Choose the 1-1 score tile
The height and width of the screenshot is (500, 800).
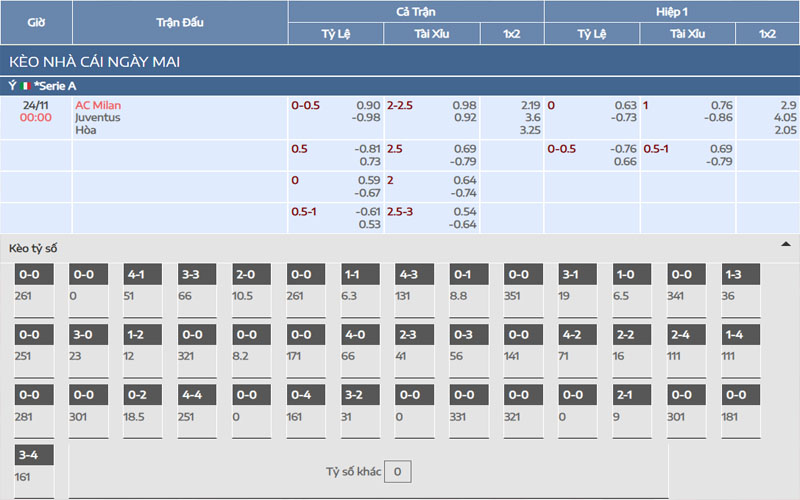[x=360, y=275]
